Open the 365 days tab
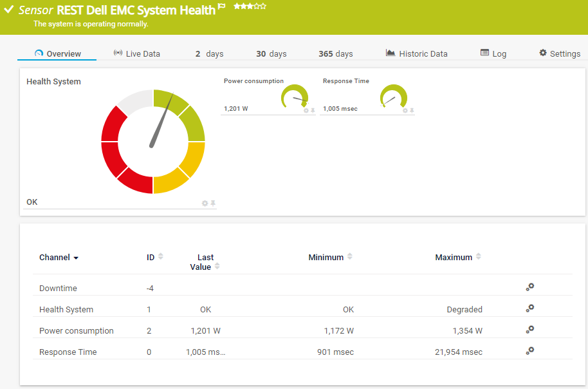588x389 pixels. pyautogui.click(x=336, y=53)
